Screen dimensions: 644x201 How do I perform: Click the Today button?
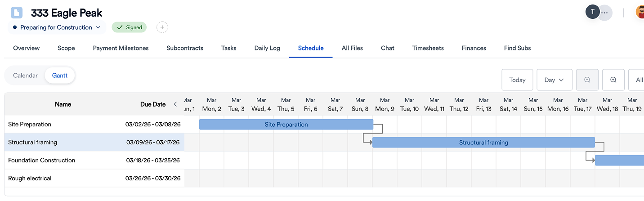[x=517, y=80]
